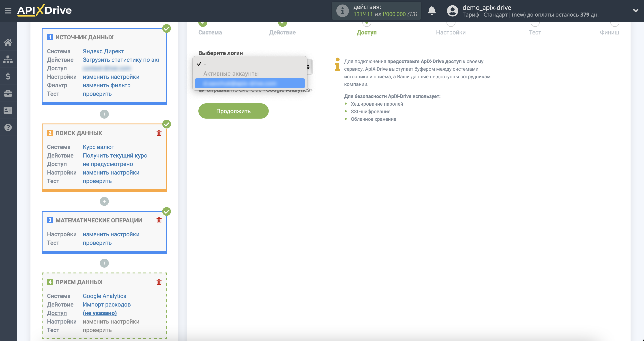644x341 pixels.
Task: Open the Google Analytics system link
Action: (104, 296)
